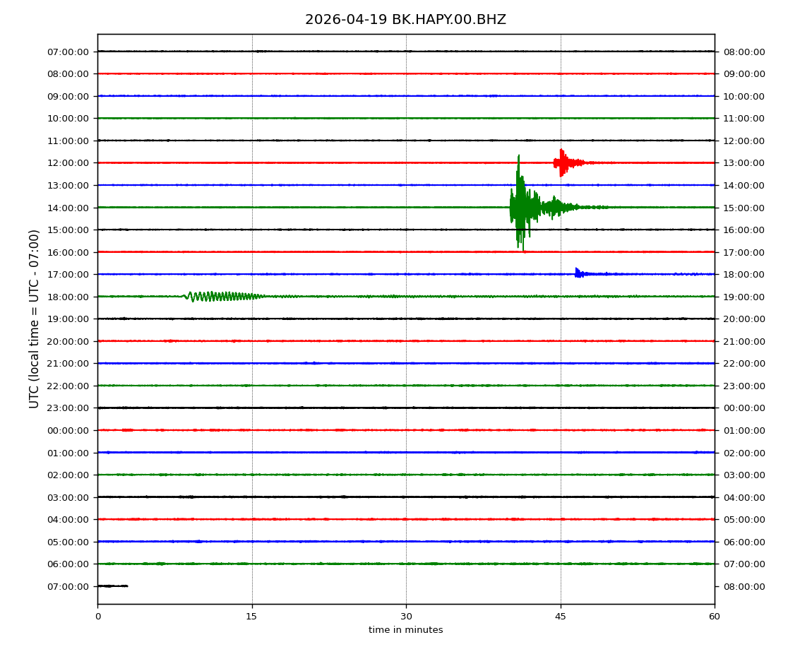The height and width of the screenshot is (671, 812).
Task: Click the 18:00:00 label on the left UTC axis
Action: click(x=68, y=297)
